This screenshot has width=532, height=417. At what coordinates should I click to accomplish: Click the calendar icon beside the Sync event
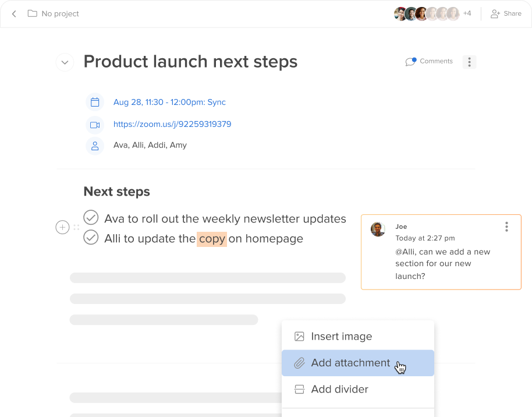[95, 102]
